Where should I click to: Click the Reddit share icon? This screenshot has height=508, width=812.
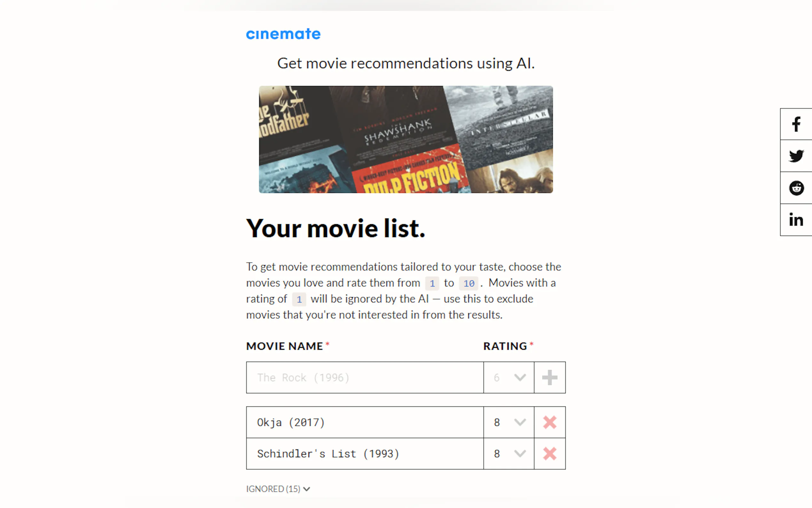pos(796,188)
